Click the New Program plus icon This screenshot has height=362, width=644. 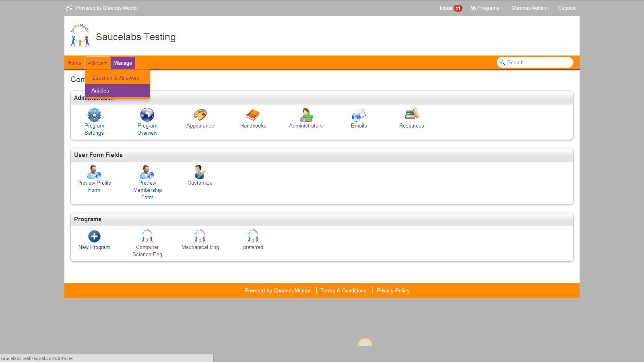[94, 237]
